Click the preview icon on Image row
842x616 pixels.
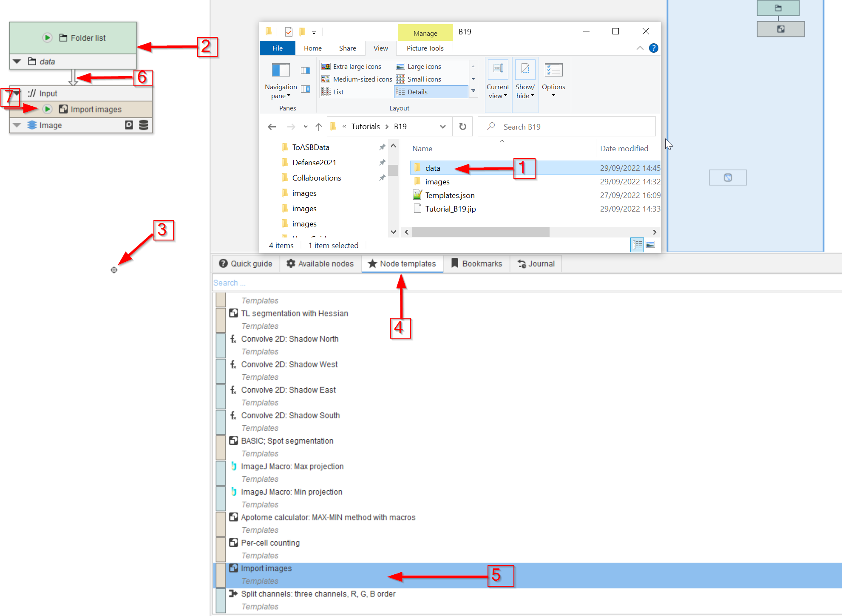click(129, 125)
